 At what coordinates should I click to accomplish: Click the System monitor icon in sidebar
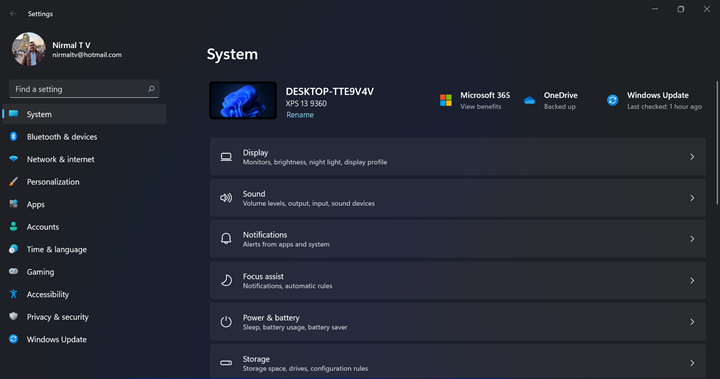tap(14, 113)
